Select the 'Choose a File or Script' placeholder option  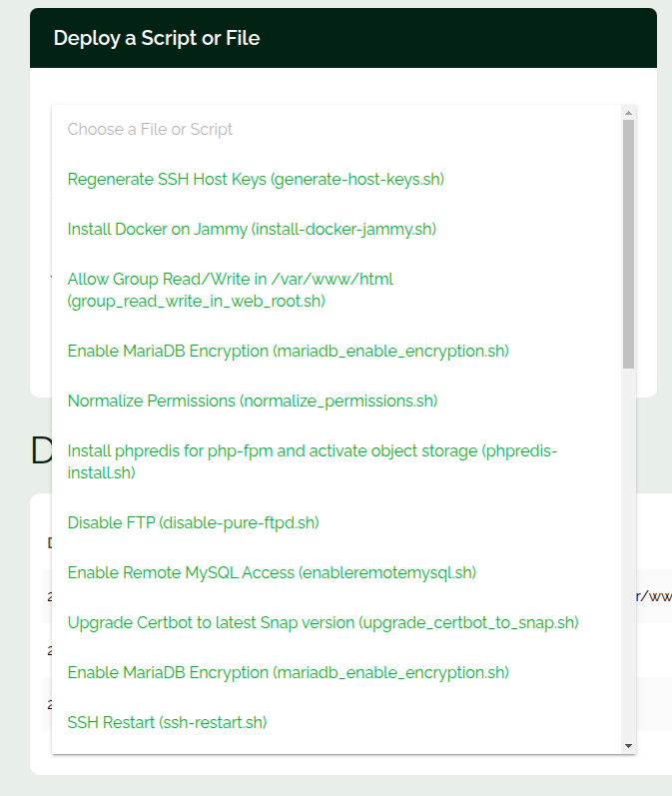pyautogui.click(x=150, y=129)
